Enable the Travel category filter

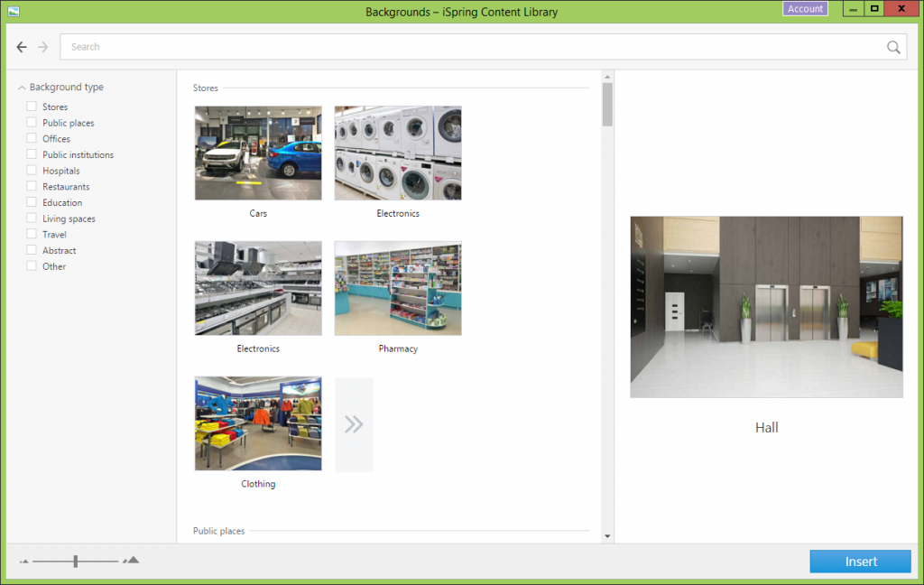point(30,234)
